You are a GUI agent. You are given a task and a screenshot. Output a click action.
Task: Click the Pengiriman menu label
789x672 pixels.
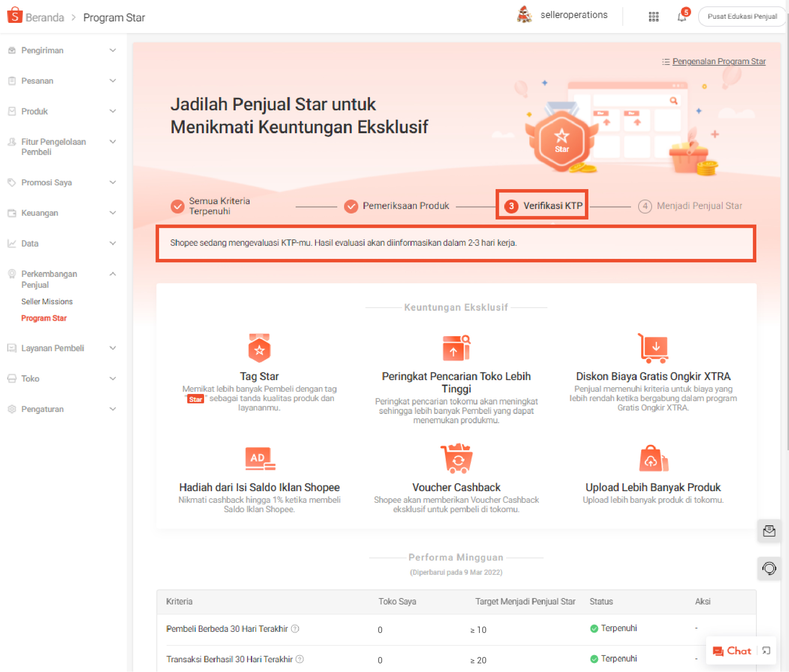coord(42,50)
